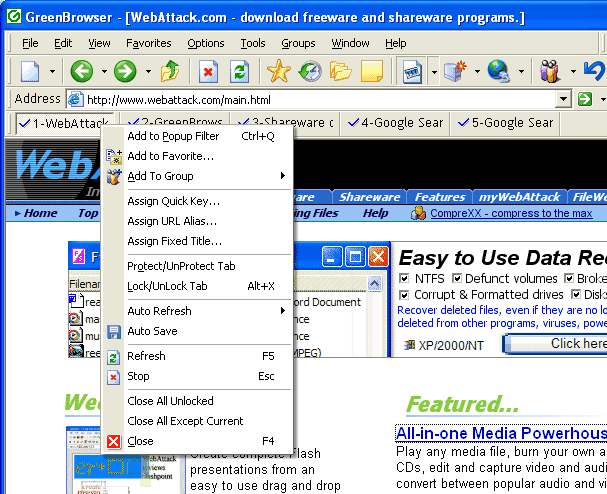This screenshot has width=607, height=494.
Task: Open Favorites with the yellow star icon
Action: pos(278,71)
